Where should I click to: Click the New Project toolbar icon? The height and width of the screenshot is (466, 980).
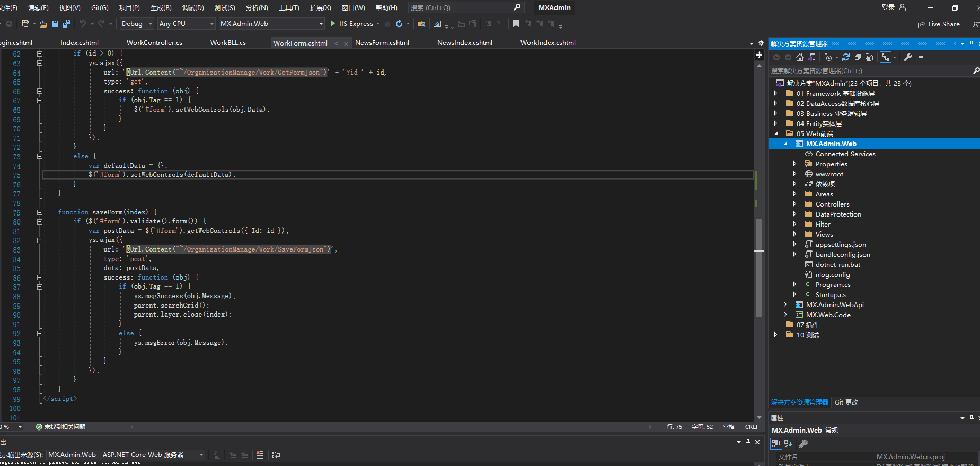(x=25, y=24)
